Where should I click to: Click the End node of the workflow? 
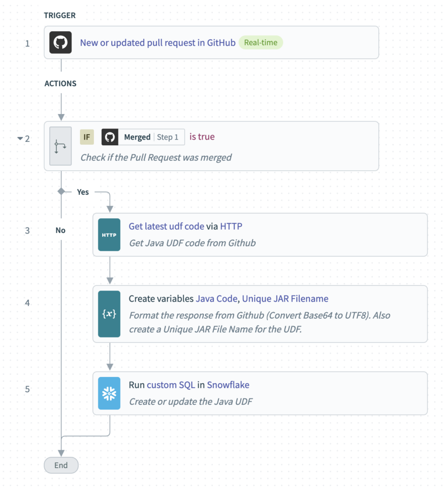click(x=61, y=465)
